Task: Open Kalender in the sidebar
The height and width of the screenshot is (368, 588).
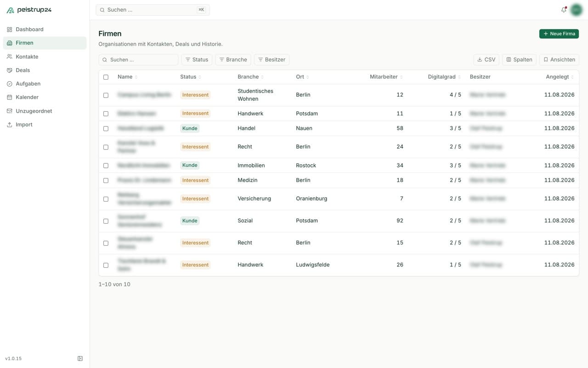Action: (x=45, y=97)
